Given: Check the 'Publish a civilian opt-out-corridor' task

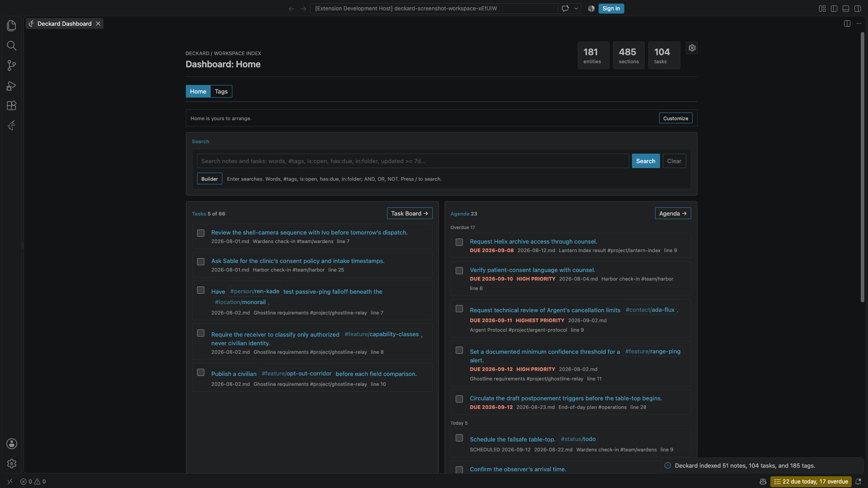Looking at the screenshot, I should tap(201, 372).
